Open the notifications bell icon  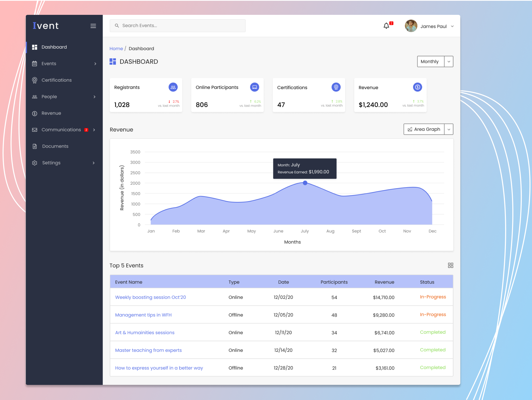click(x=386, y=26)
